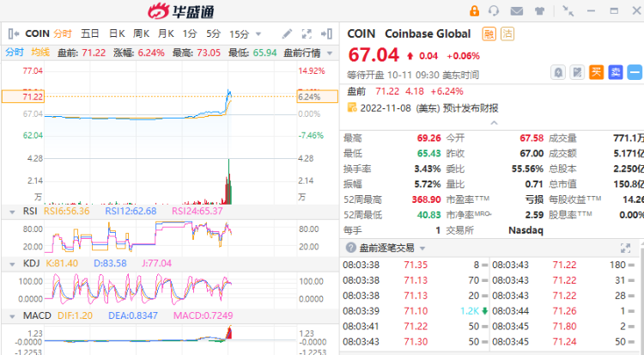This screenshot has height=355, width=644.
Task: Open the skin theme shirt icon
Action: point(538,11)
